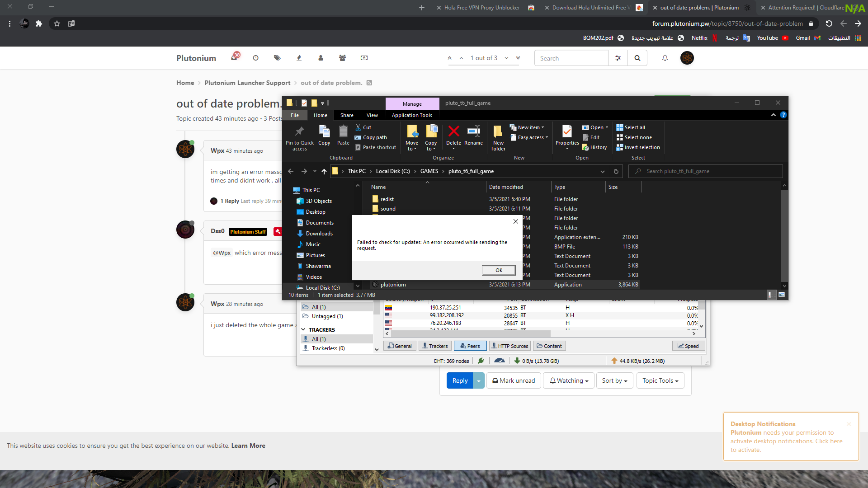This screenshot has width=868, height=488.
Task: Click the forum Search input field
Action: click(x=571, y=58)
